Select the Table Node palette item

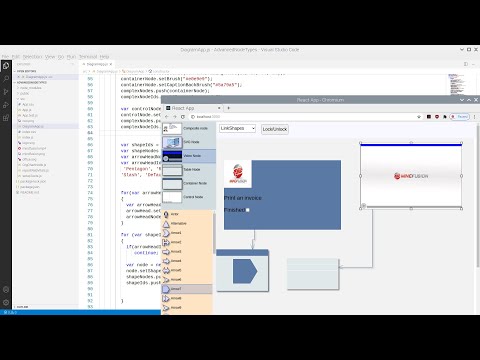(189, 170)
